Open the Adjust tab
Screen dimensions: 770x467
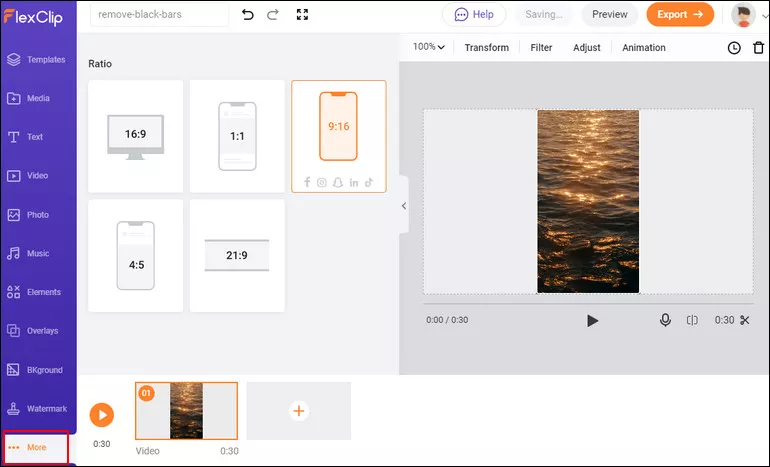[587, 48]
